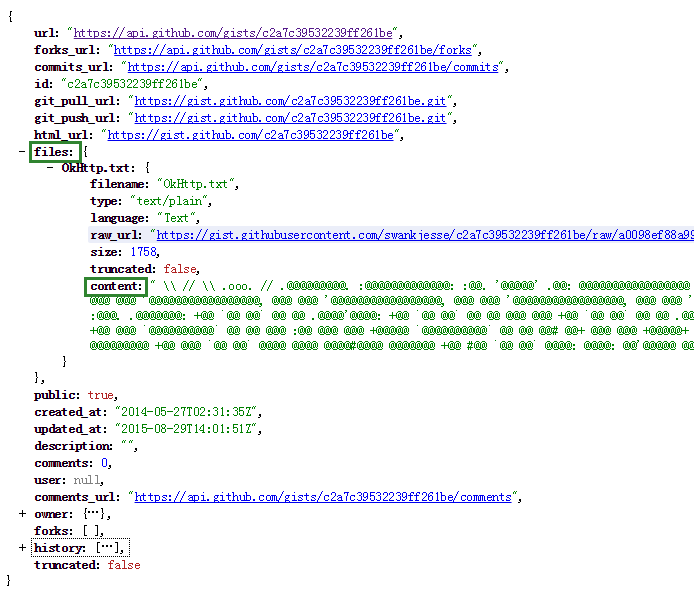Viewport: 694px width, 602px height.
Task: Open the forks_url link ending in /forks
Action: pos(293,50)
